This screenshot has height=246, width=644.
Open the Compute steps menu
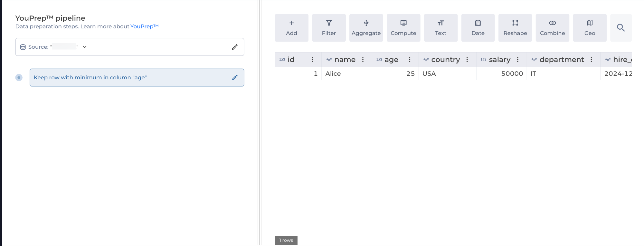403,28
